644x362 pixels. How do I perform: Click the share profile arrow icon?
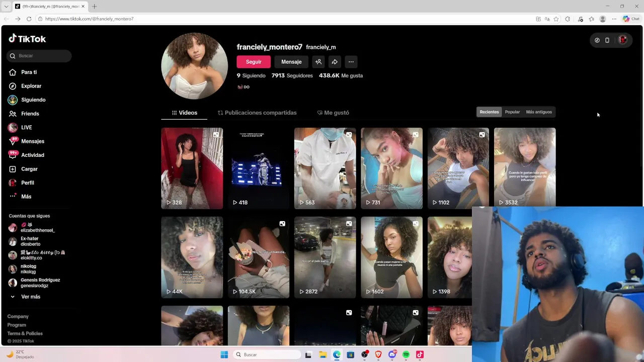click(x=335, y=62)
